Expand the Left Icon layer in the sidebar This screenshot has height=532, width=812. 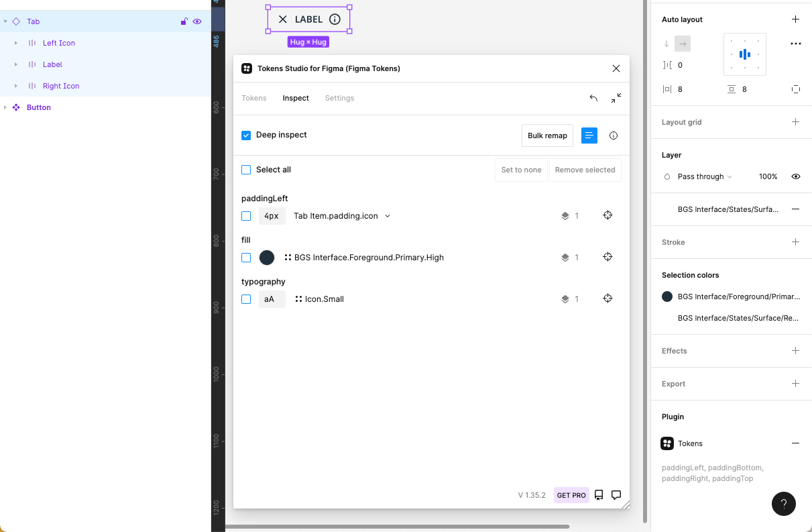[x=15, y=42]
